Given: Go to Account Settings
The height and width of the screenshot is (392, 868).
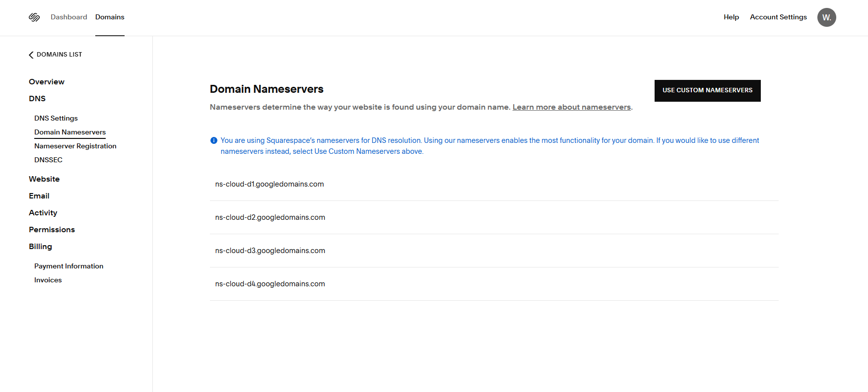Looking at the screenshot, I should (778, 17).
